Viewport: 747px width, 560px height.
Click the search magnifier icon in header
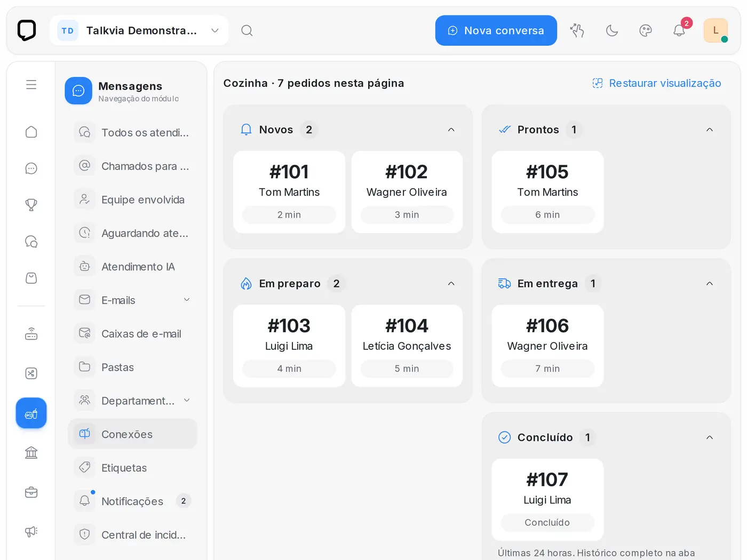[247, 30]
